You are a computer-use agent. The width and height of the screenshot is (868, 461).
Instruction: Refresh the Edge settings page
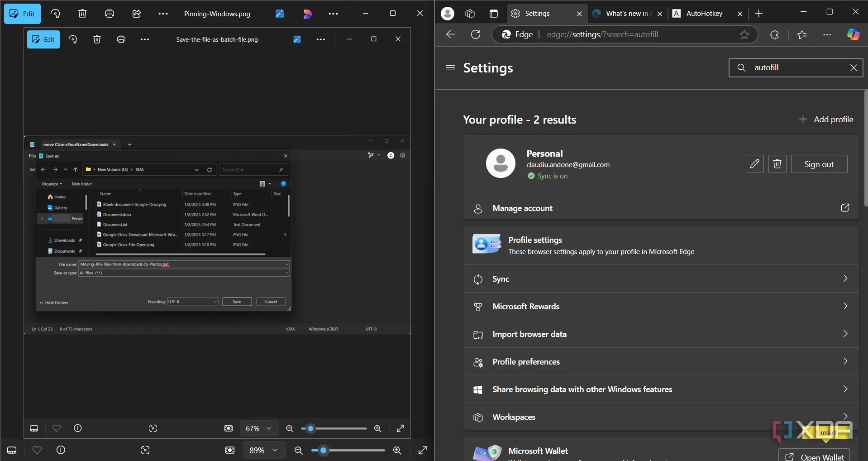coord(476,34)
